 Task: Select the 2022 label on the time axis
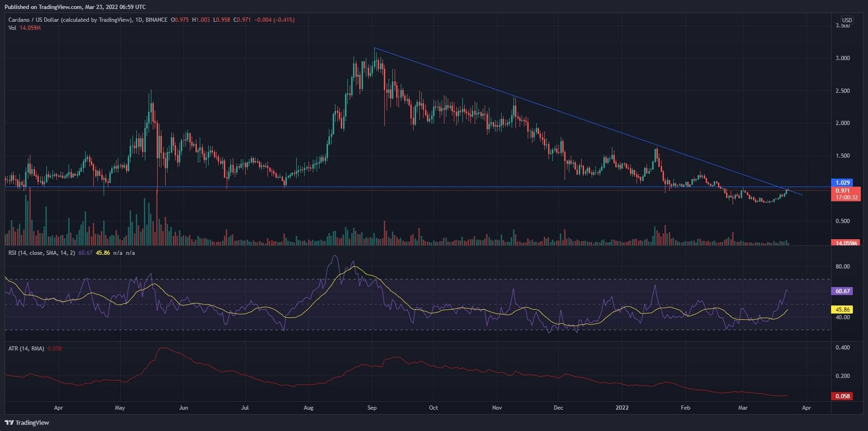coord(622,407)
